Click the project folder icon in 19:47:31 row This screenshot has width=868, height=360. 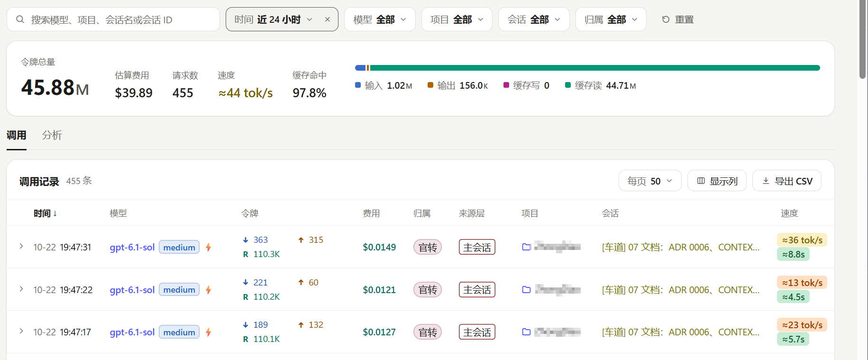tap(526, 247)
